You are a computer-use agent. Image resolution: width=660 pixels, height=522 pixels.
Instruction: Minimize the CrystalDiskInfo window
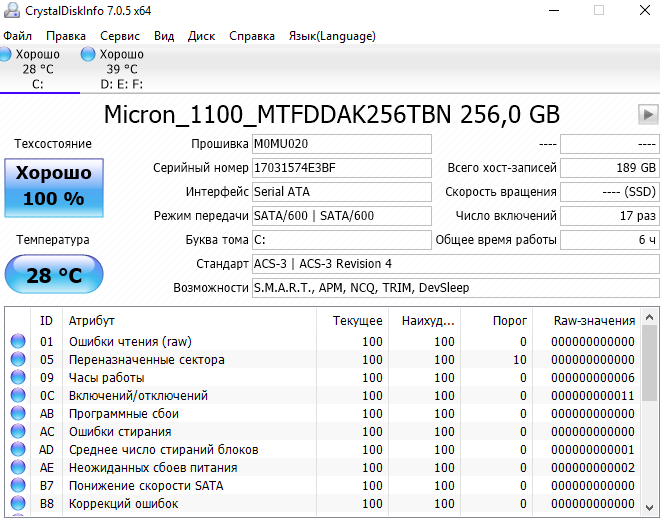[554, 10]
